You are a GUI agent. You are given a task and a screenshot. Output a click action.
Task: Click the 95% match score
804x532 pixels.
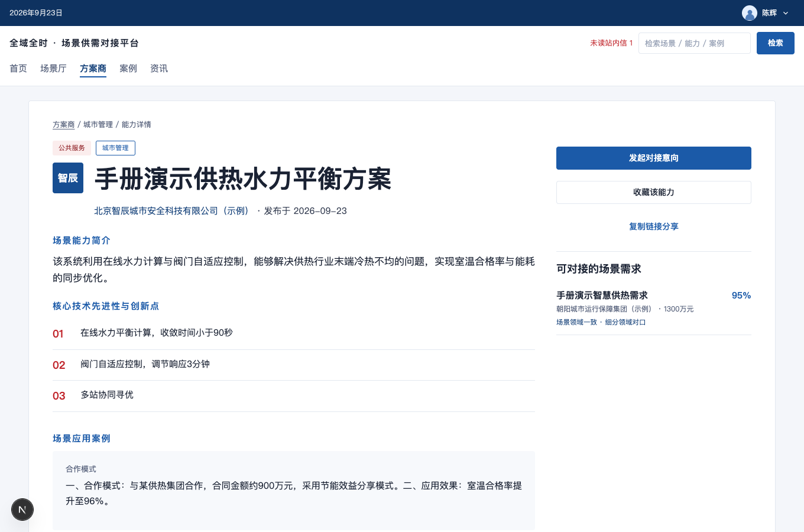tap(741, 296)
